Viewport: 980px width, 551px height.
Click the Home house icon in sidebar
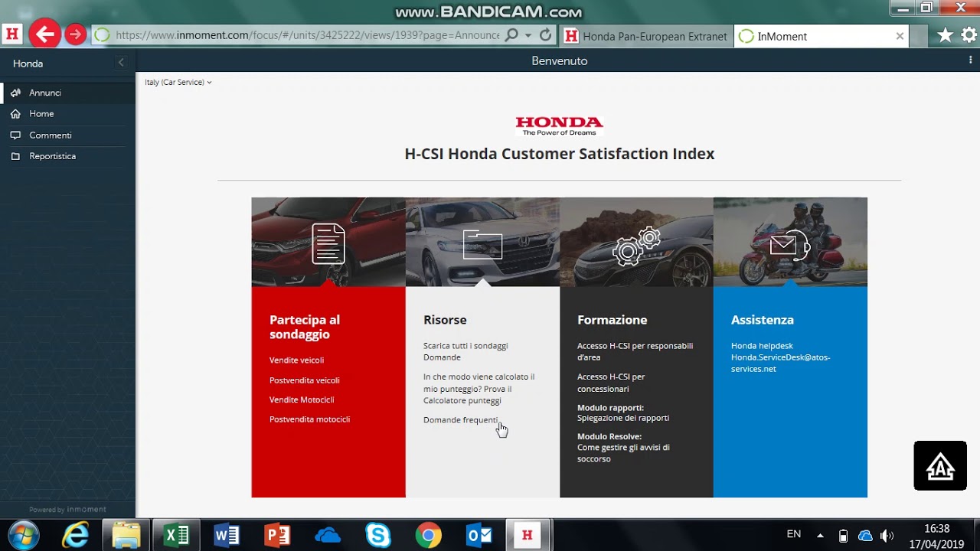[15, 114]
